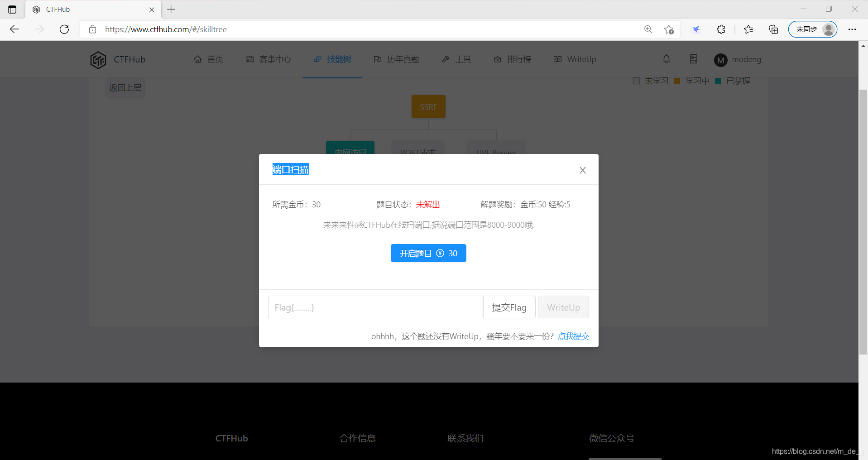Click the zoom magnifier icon in the address bar
Screen dimensions: 868x460
click(x=648, y=29)
